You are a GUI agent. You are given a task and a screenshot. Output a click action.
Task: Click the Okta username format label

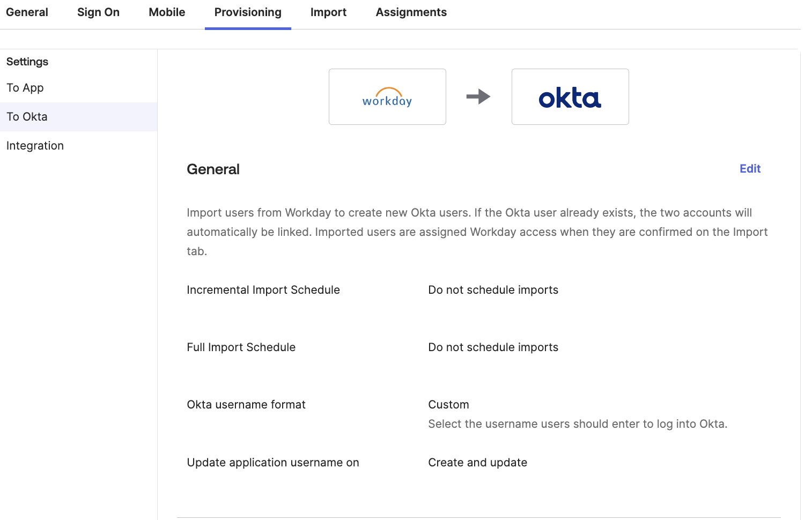(x=246, y=404)
